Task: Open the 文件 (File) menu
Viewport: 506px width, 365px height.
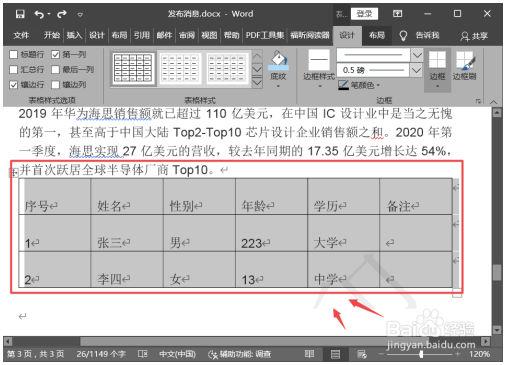Action: click(x=21, y=35)
